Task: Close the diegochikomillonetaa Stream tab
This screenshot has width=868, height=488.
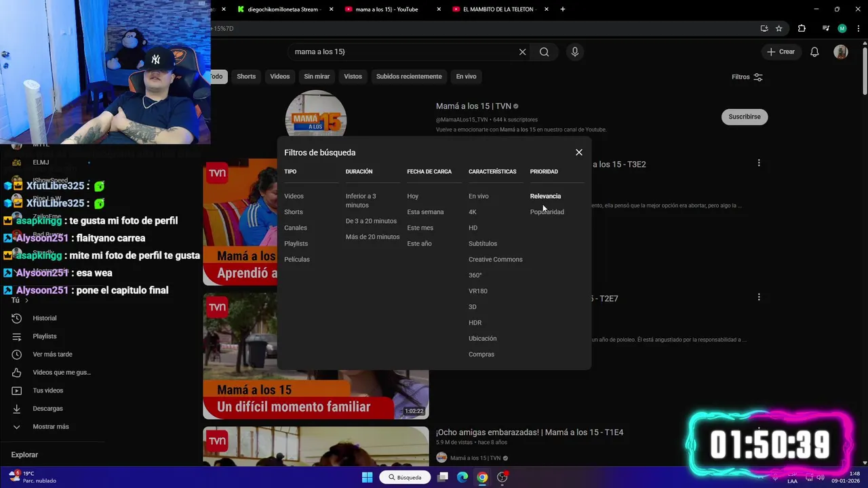Action: coord(331,9)
